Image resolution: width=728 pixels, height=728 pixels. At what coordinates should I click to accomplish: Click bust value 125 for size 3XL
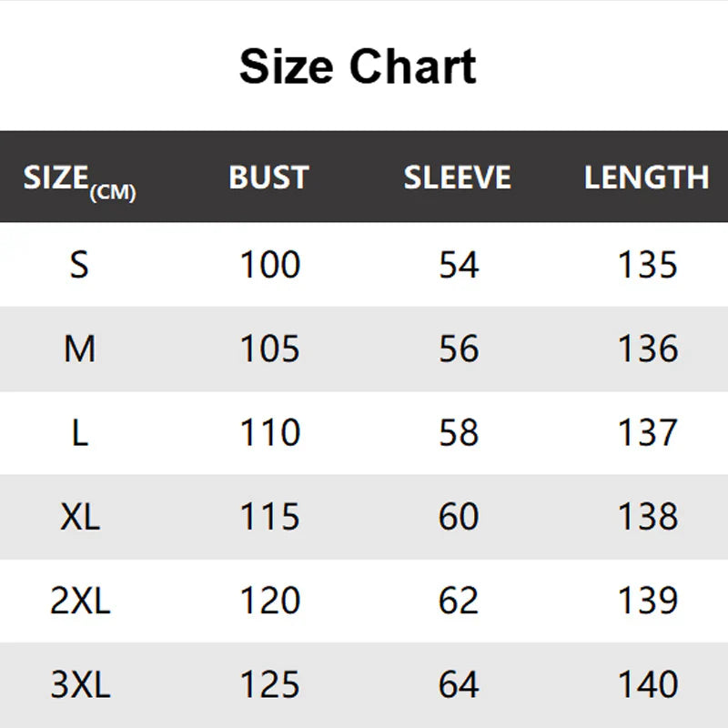(x=269, y=684)
